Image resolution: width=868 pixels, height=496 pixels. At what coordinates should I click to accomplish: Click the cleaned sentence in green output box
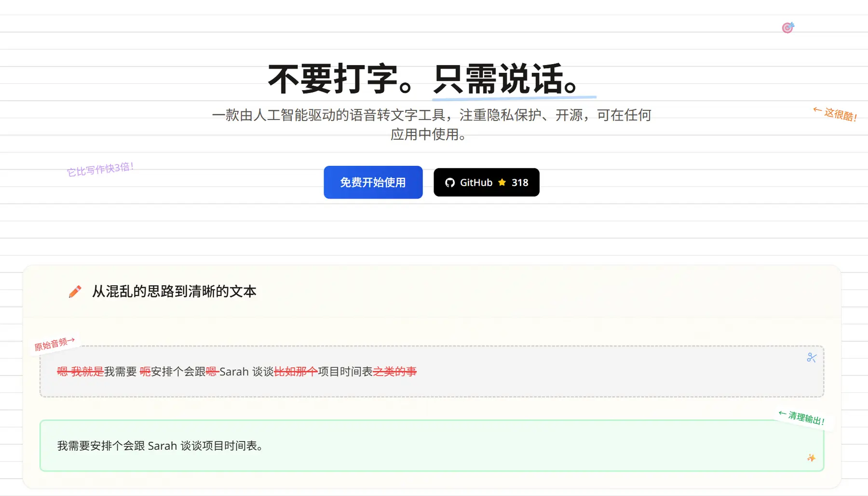click(x=161, y=446)
